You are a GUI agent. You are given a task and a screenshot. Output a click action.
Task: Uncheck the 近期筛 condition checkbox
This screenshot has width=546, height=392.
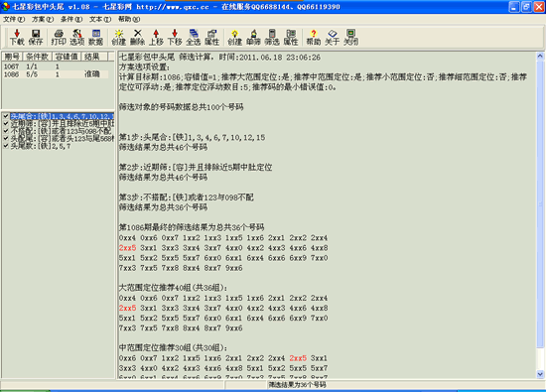point(6,123)
